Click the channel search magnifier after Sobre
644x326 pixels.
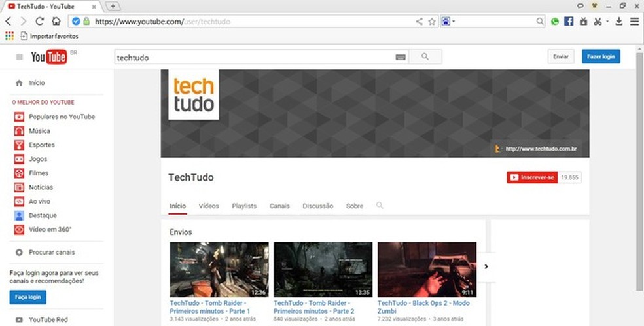[x=380, y=205]
